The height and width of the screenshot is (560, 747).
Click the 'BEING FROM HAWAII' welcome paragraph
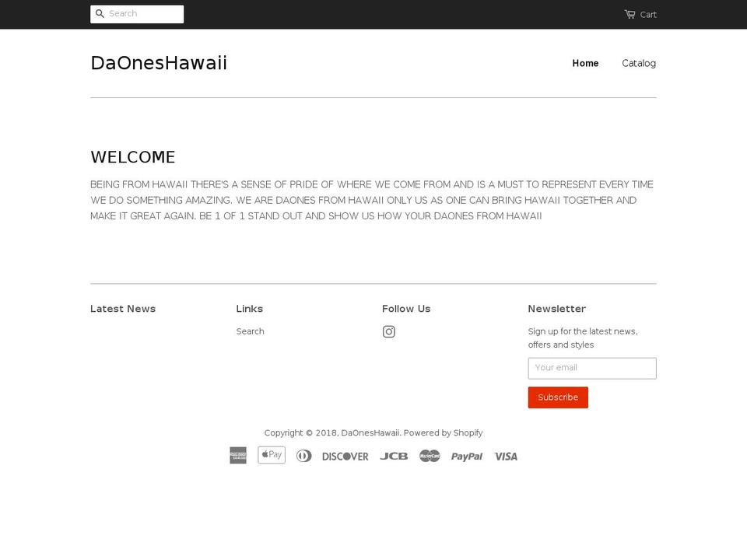tap(372, 200)
